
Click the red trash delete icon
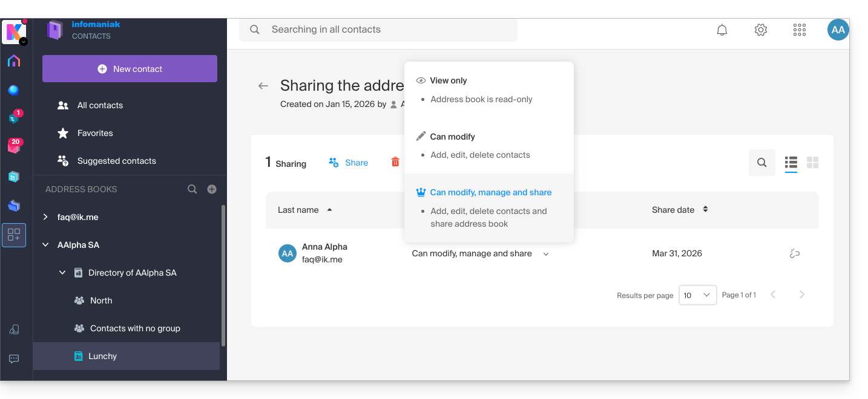click(x=395, y=162)
